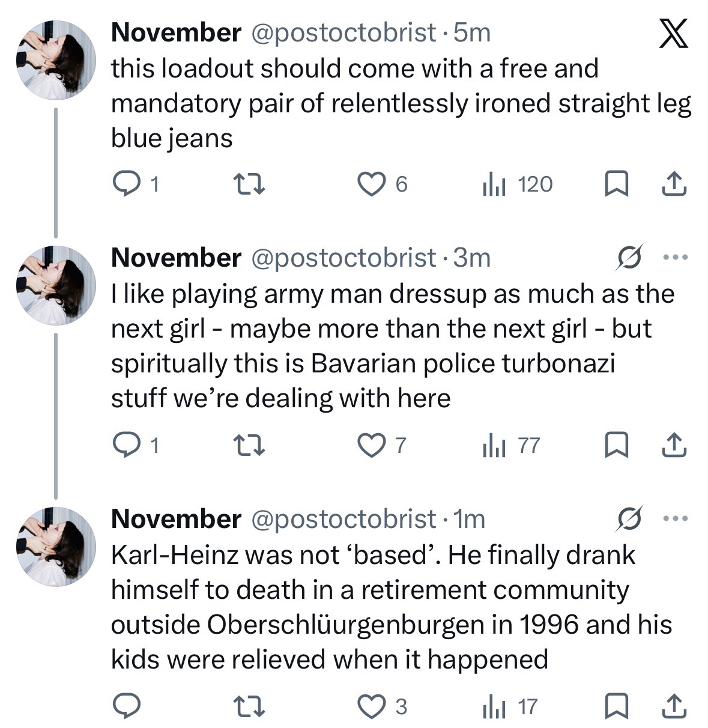Click Grok icon on Bavarian police tweet
The width and height of the screenshot is (708, 728).
pyautogui.click(x=629, y=258)
